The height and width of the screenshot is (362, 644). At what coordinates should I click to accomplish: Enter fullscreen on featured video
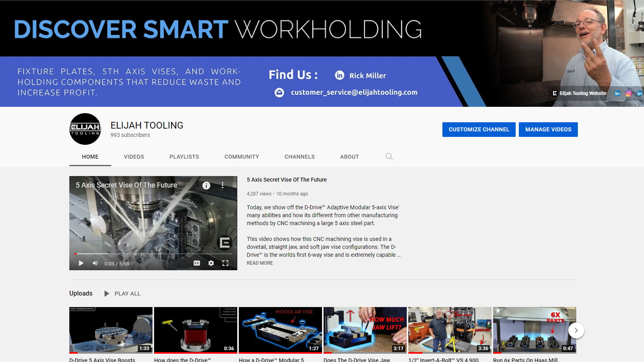pos(225,263)
